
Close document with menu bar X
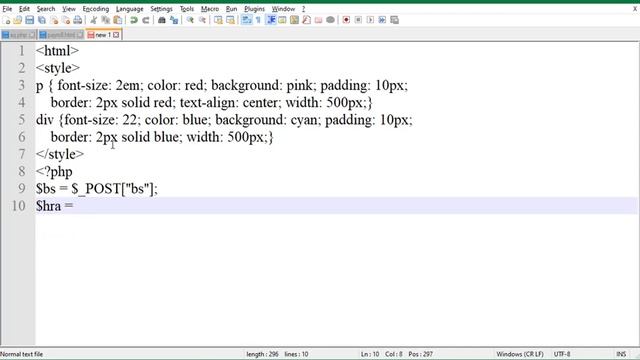635,9
